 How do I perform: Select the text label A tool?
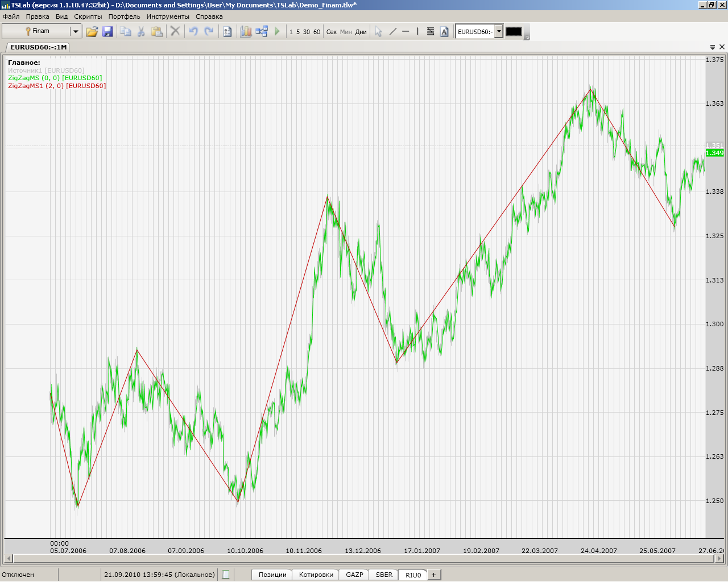tap(444, 32)
